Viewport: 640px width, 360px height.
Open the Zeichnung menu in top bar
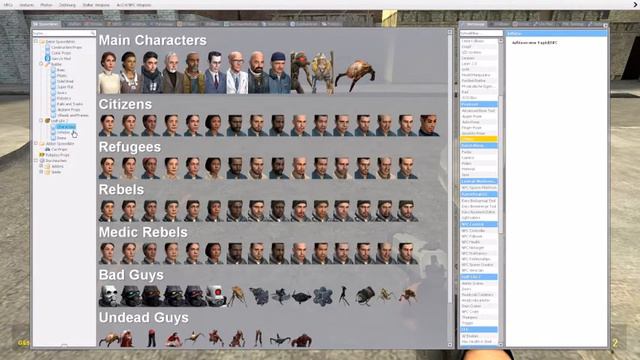click(x=67, y=5)
